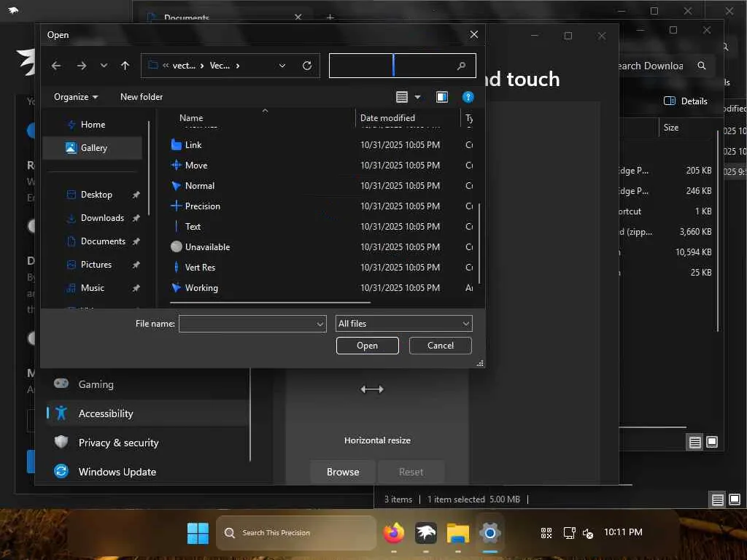Toggle Details pane in Downloads window
Screen dimensions: 747x560
(686, 101)
